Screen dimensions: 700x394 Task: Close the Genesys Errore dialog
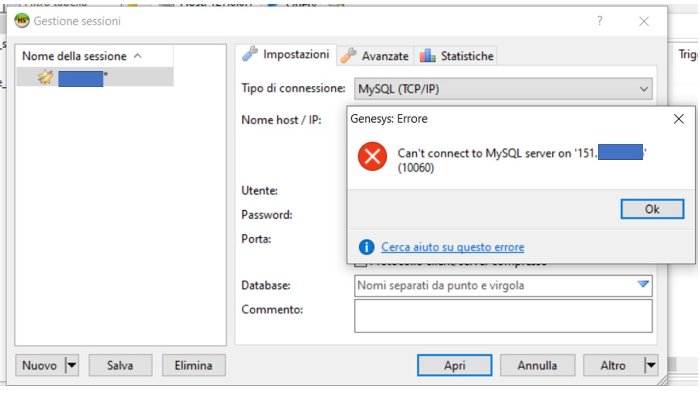679,119
